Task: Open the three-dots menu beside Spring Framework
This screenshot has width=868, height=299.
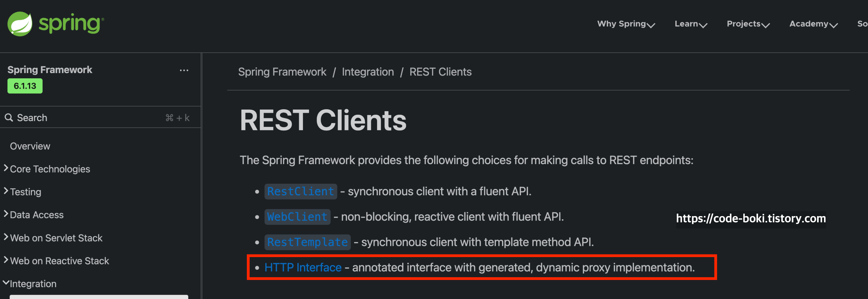Action: pyautogui.click(x=184, y=70)
